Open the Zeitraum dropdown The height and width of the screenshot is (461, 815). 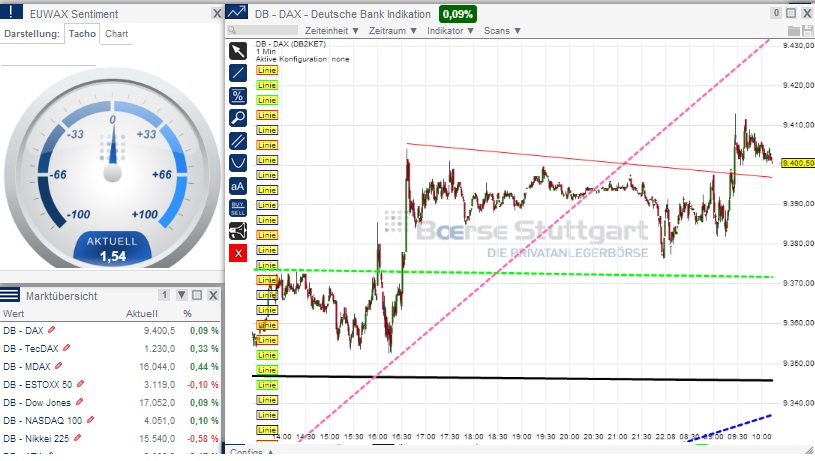click(393, 31)
